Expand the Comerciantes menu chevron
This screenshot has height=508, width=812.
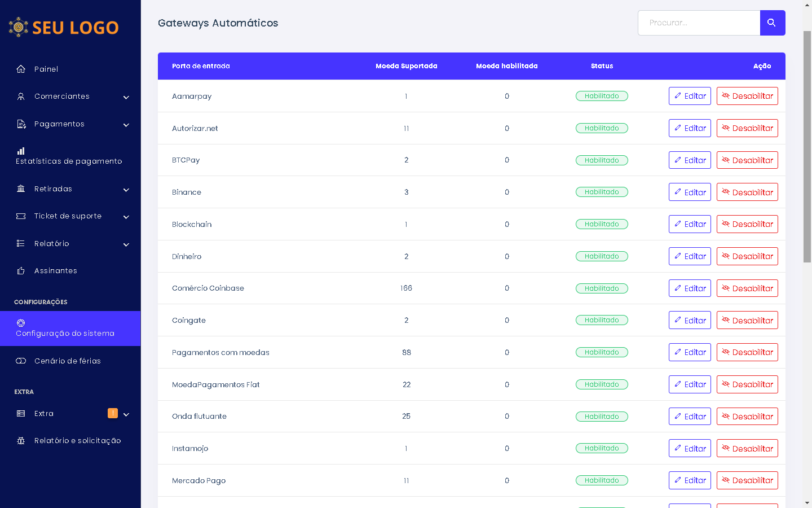126,97
